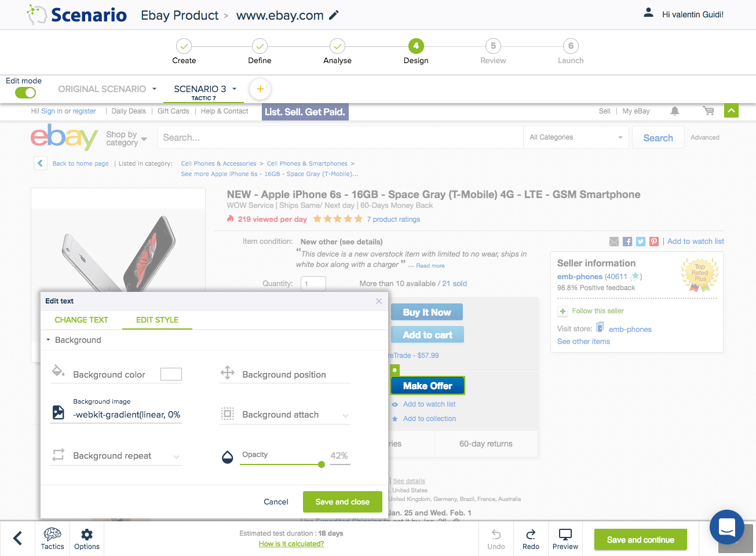Click the Background attach icon

[x=228, y=414]
